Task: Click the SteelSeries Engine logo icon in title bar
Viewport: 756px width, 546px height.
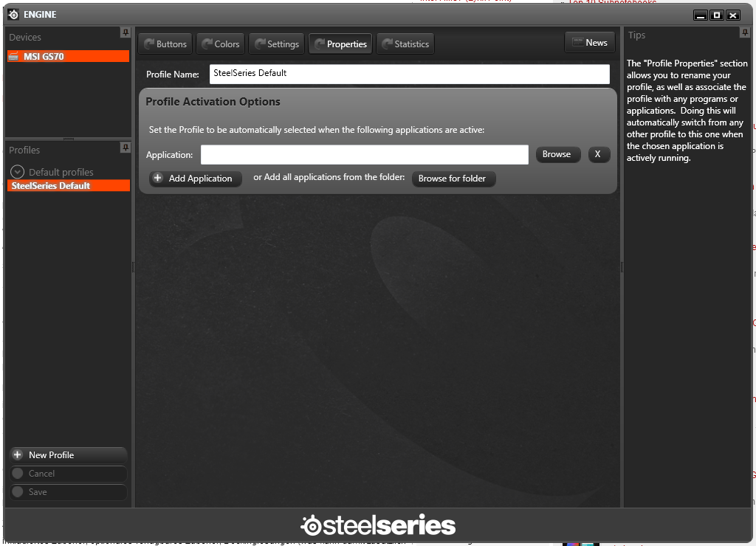Action: 13,15
